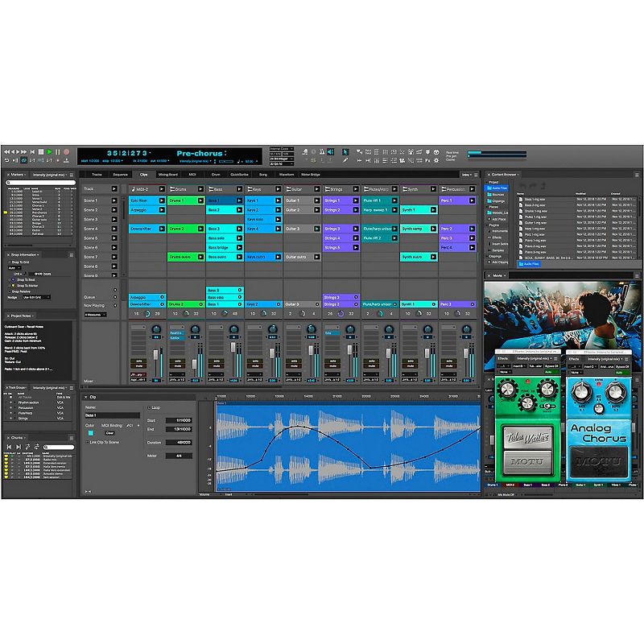Click the Clear button under MIDI Binding
The width and height of the screenshot is (644, 644).
[x=110, y=433]
